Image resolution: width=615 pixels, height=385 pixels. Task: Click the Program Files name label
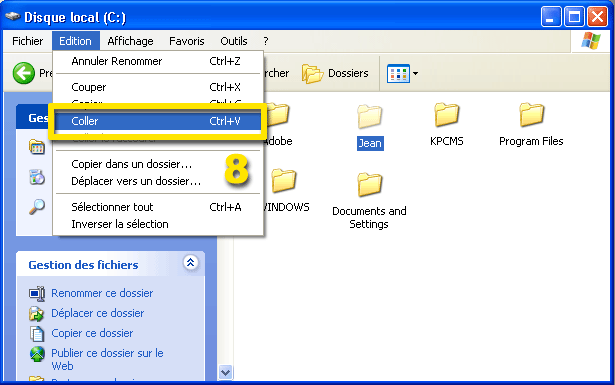[531, 141]
